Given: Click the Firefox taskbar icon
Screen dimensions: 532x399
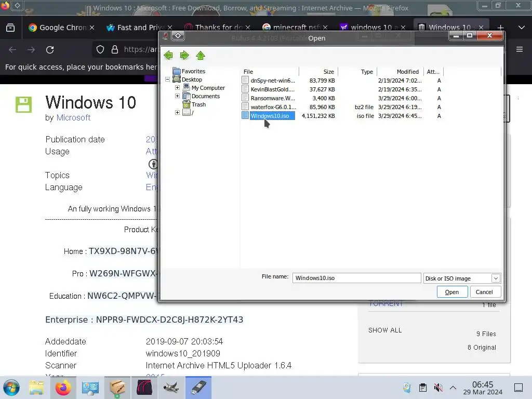Looking at the screenshot, I should (63, 388).
